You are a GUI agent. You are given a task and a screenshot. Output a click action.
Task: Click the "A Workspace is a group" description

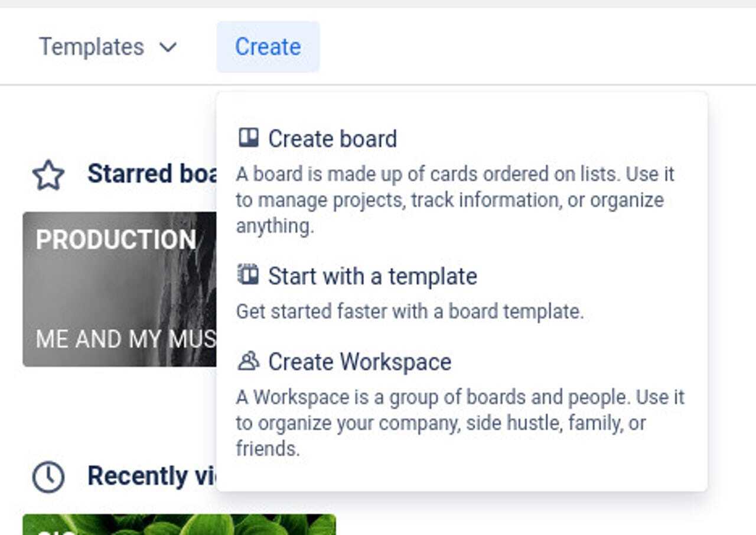460,423
